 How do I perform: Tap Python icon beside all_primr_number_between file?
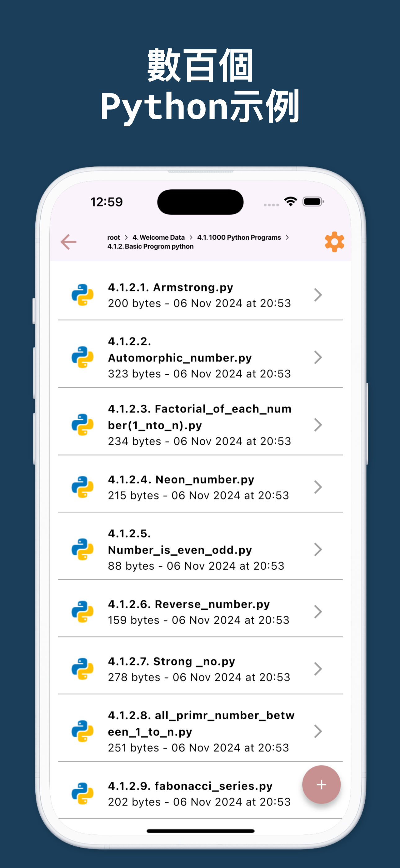[x=82, y=731]
